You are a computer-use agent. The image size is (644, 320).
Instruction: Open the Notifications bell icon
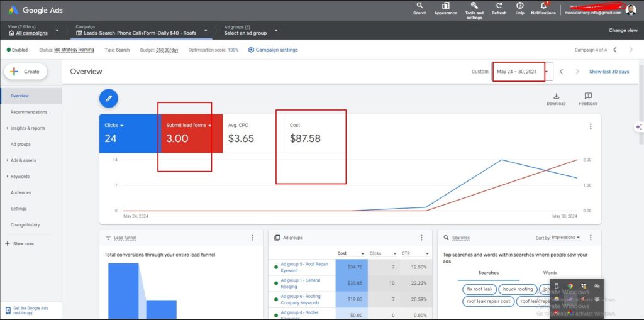[x=543, y=6]
